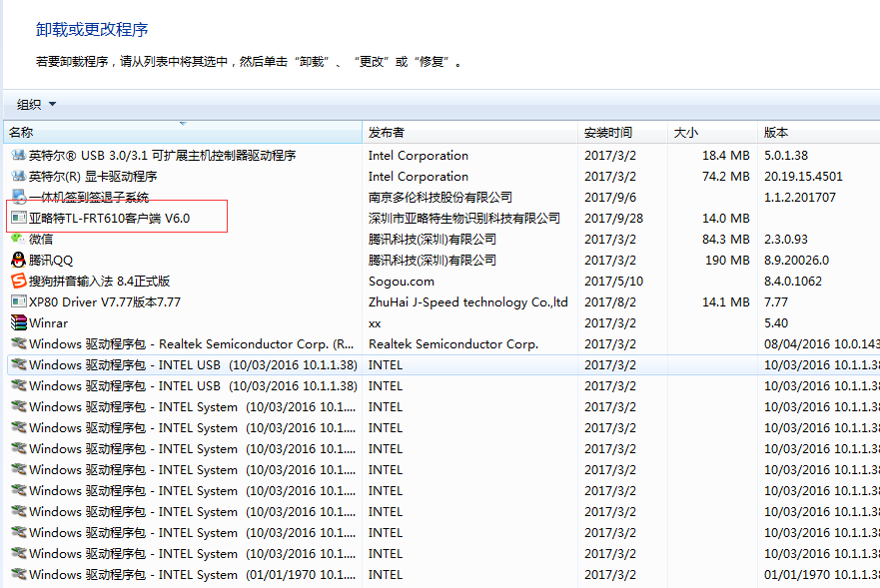
Task: Sort list by 发布者 column header
Action: [469, 133]
